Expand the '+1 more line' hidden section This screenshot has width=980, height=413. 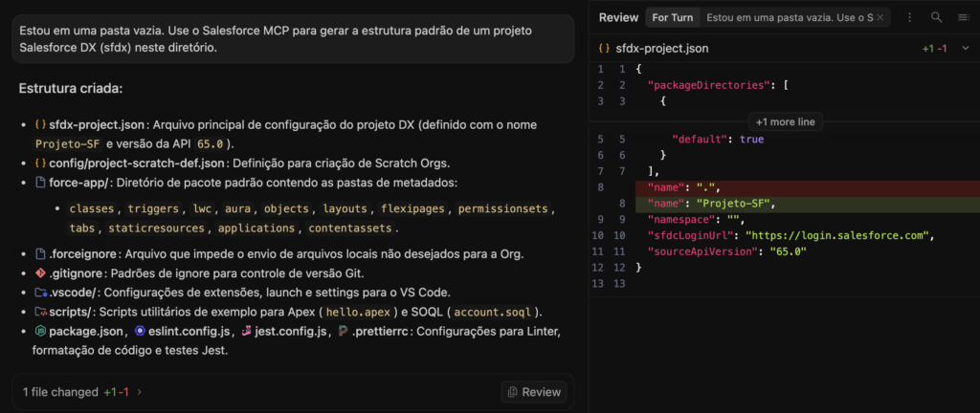click(785, 121)
